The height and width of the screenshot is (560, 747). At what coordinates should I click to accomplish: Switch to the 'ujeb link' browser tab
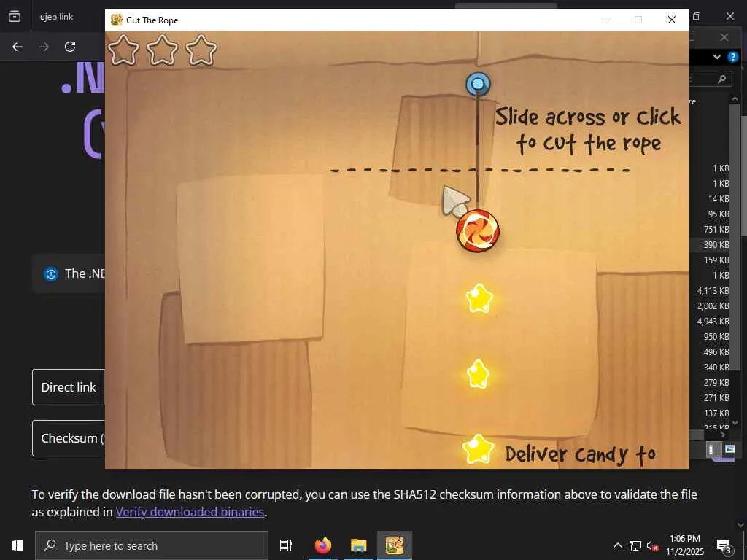point(56,17)
